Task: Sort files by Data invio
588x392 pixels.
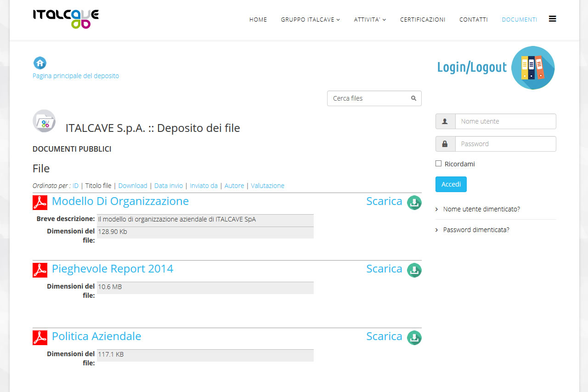Action: click(168, 186)
